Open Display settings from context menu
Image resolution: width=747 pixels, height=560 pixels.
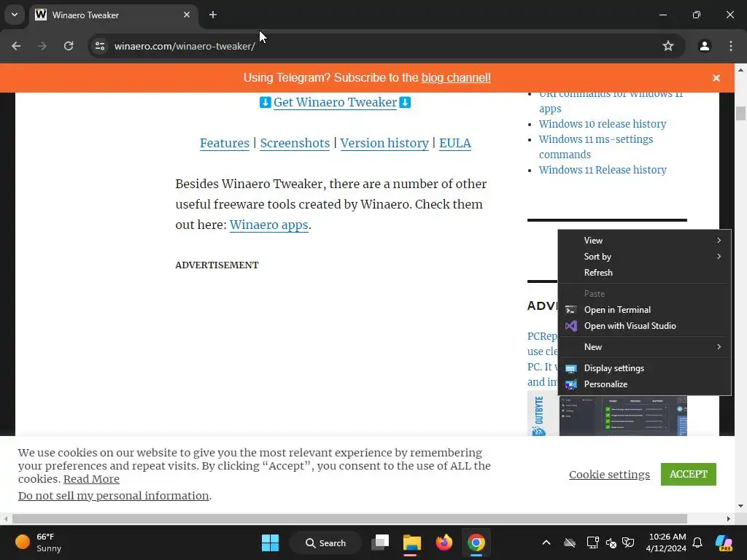(644, 368)
